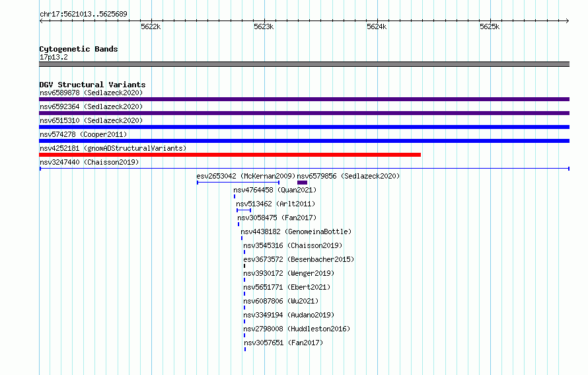Click the 17p13.2 band label
This screenshot has height=375, width=588.
click(54, 57)
